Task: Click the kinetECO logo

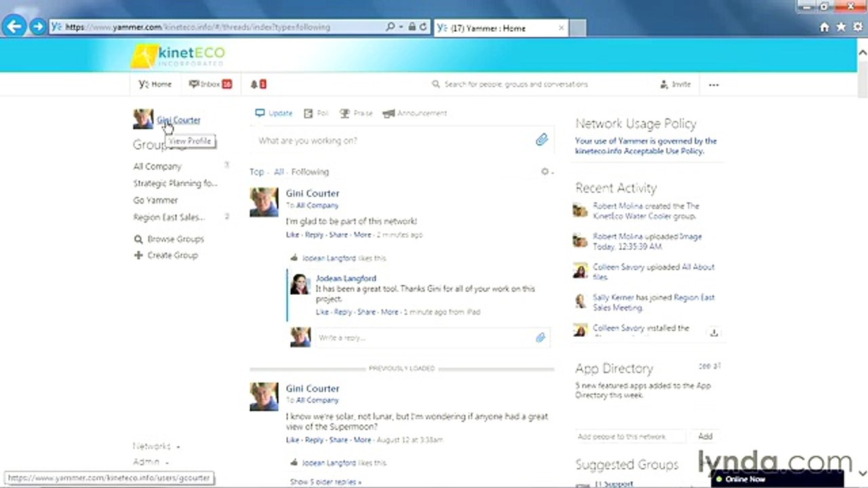Action: 178,56
